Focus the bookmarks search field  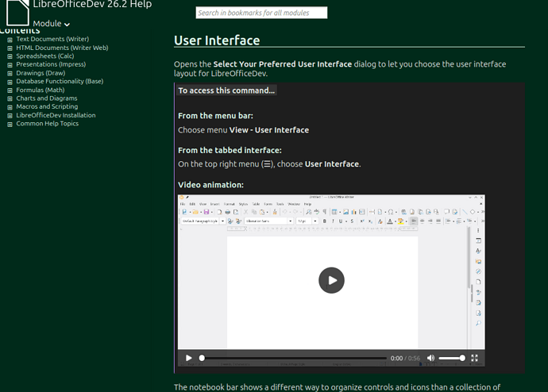click(261, 13)
